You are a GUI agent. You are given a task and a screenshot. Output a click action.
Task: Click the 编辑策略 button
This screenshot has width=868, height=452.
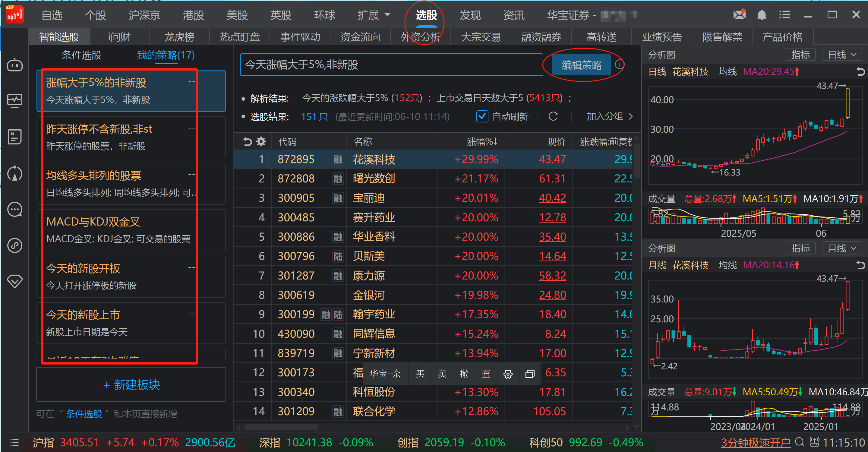(582, 65)
